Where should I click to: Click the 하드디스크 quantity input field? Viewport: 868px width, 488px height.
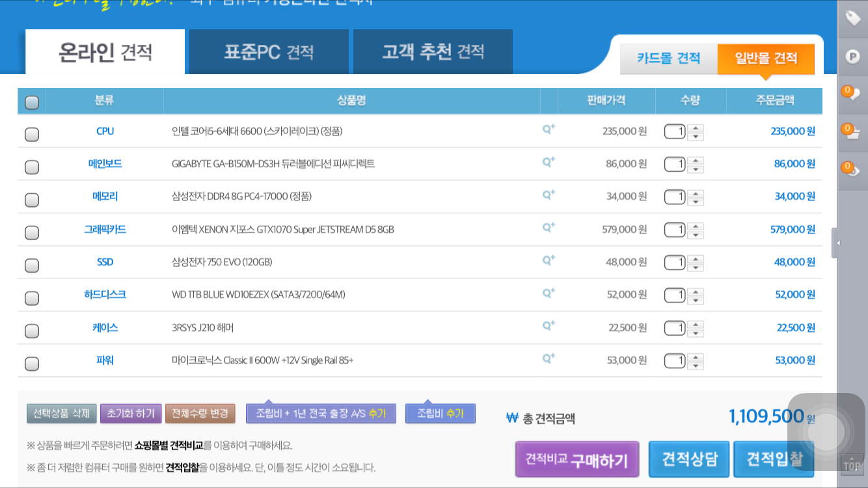click(675, 295)
